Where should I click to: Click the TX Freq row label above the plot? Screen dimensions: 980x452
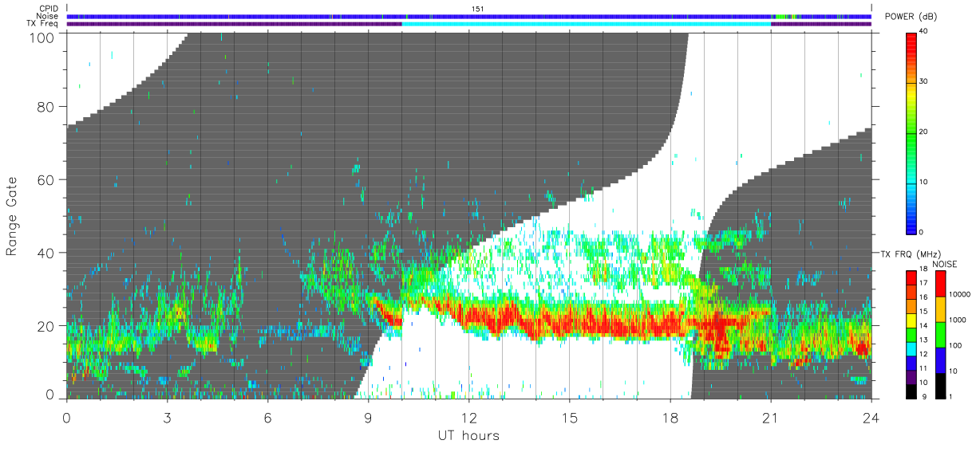(43, 23)
